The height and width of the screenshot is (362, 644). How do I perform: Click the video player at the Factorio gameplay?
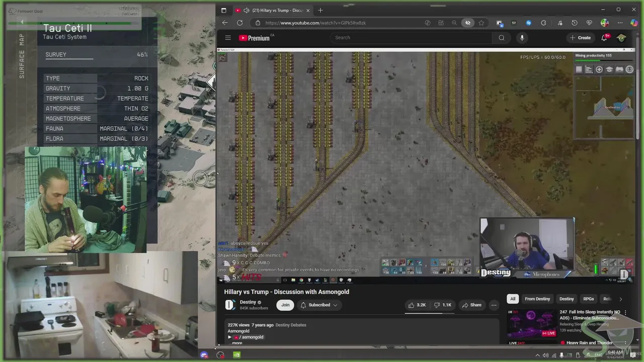pyautogui.click(x=426, y=166)
